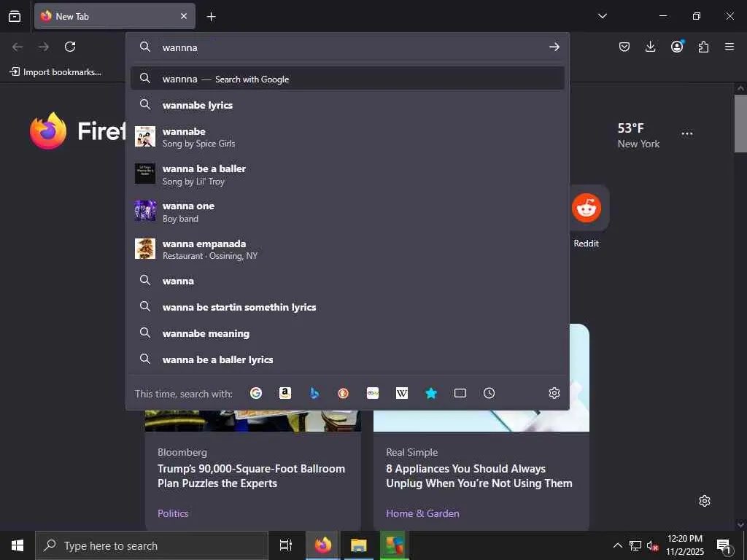
Task: Open the Firefox View icon
Action: (x=15, y=16)
